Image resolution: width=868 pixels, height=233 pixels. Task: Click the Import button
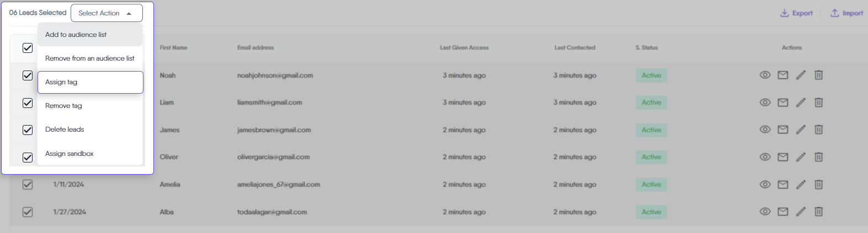click(846, 13)
